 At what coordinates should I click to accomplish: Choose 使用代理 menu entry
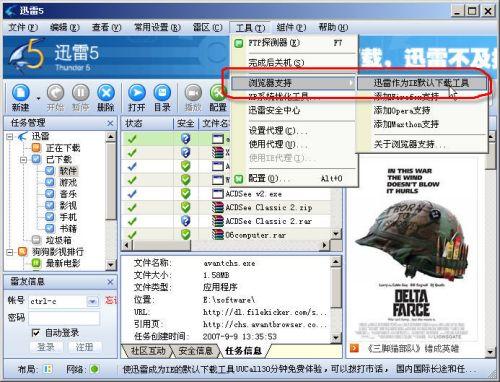pyautogui.click(x=295, y=144)
